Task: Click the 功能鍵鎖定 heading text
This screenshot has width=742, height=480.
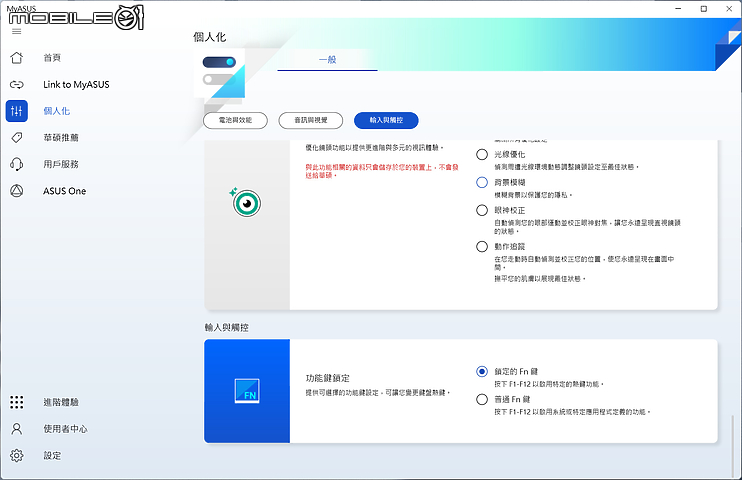Action: pyautogui.click(x=327, y=378)
